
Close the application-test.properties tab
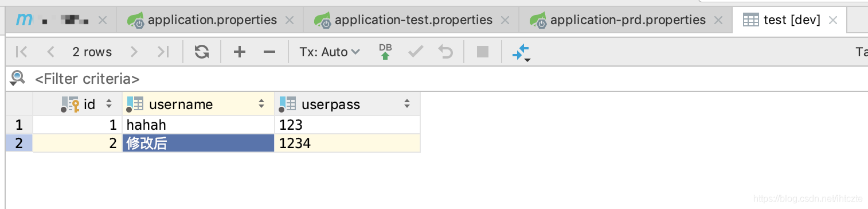tap(505, 20)
